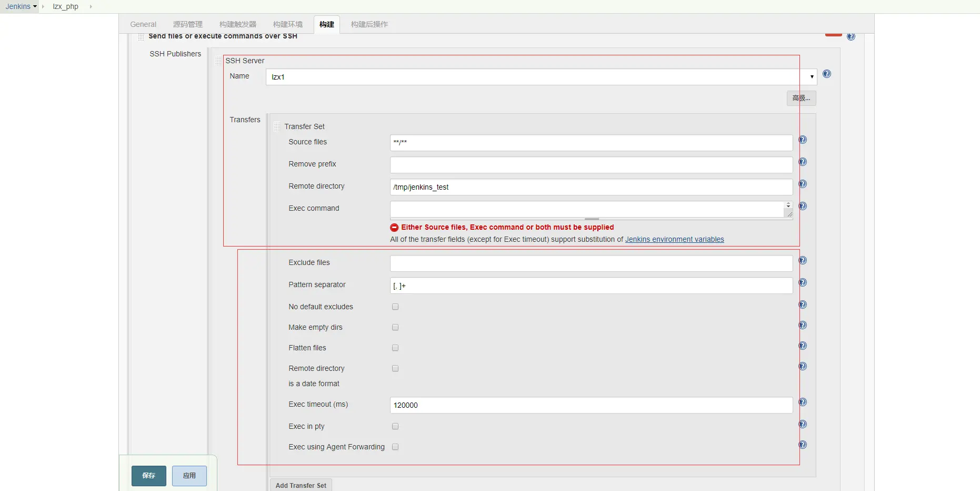Open help for Exclude files field
Screen dimensions: 980x491
pyautogui.click(x=803, y=260)
